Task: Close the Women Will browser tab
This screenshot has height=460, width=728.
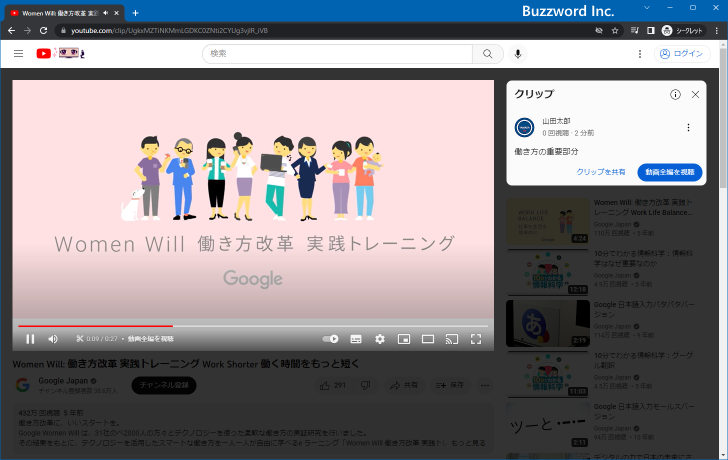Action: point(117,13)
